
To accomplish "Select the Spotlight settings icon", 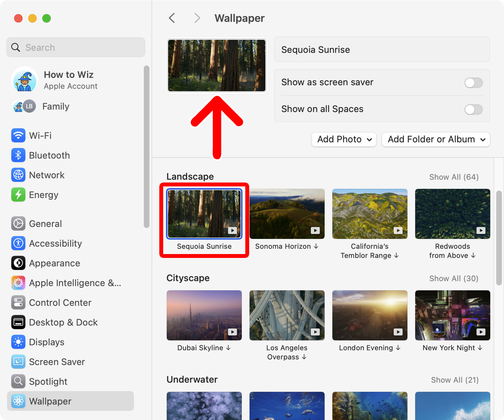I will pos(18,381).
